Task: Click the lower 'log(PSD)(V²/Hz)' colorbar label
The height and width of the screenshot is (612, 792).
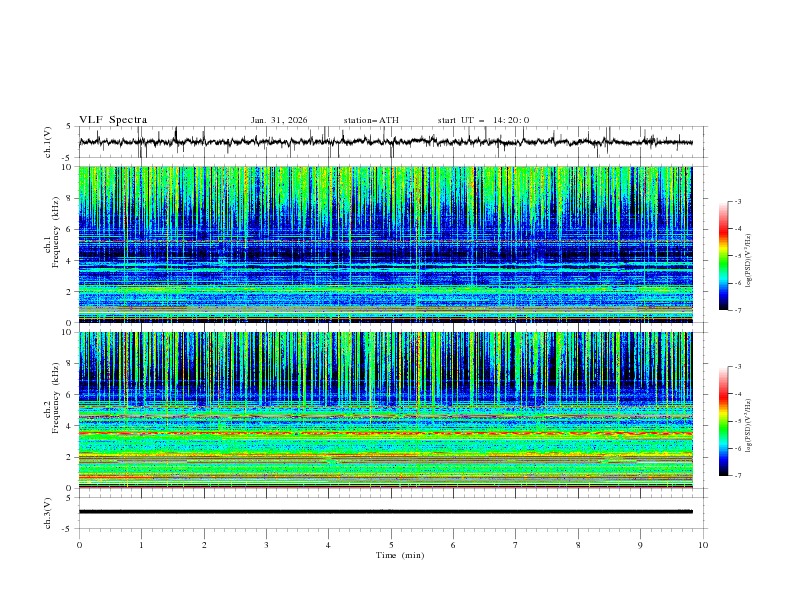Action: (x=748, y=425)
